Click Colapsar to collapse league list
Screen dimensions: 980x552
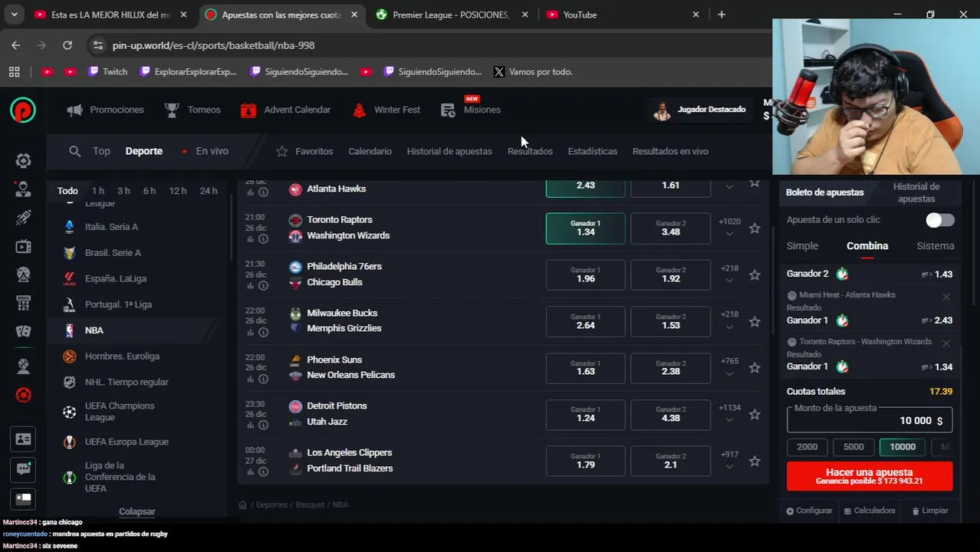click(x=136, y=511)
